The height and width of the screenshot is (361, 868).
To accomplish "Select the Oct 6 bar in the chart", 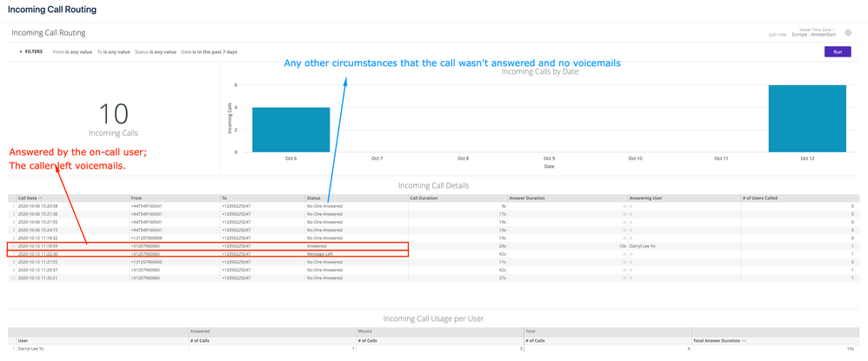I will tap(291, 130).
